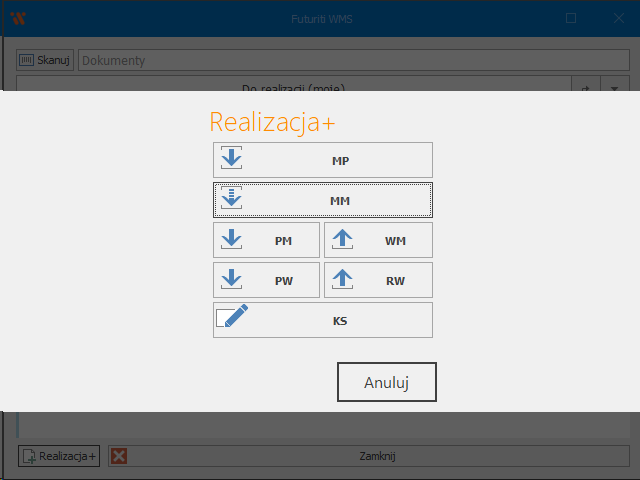
Task: Click the Zamknij button
Action: [x=378, y=456]
